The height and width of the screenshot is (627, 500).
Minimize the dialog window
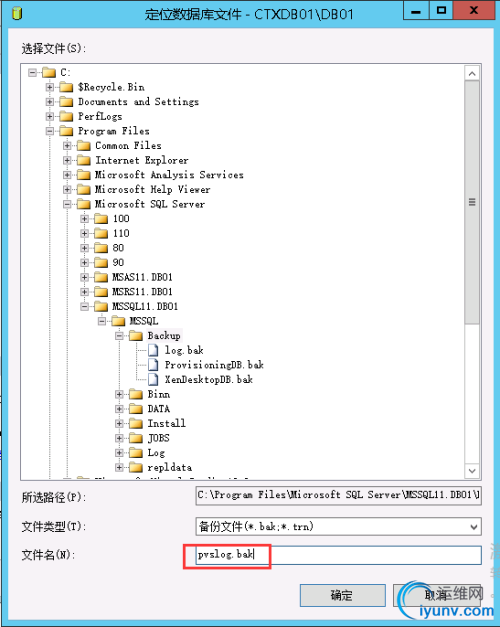416,10
